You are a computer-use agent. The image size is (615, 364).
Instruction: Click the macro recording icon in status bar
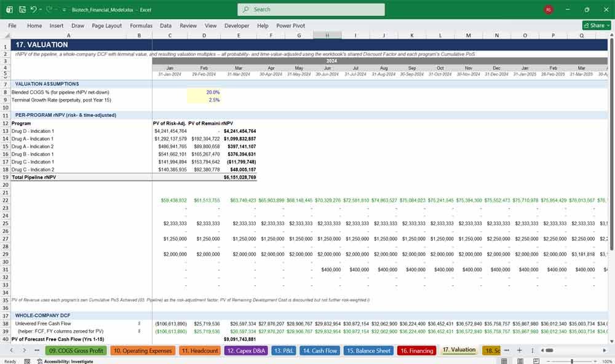click(27, 362)
